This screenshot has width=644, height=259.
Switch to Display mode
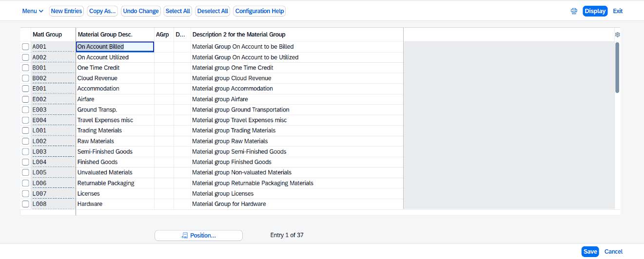coord(595,11)
